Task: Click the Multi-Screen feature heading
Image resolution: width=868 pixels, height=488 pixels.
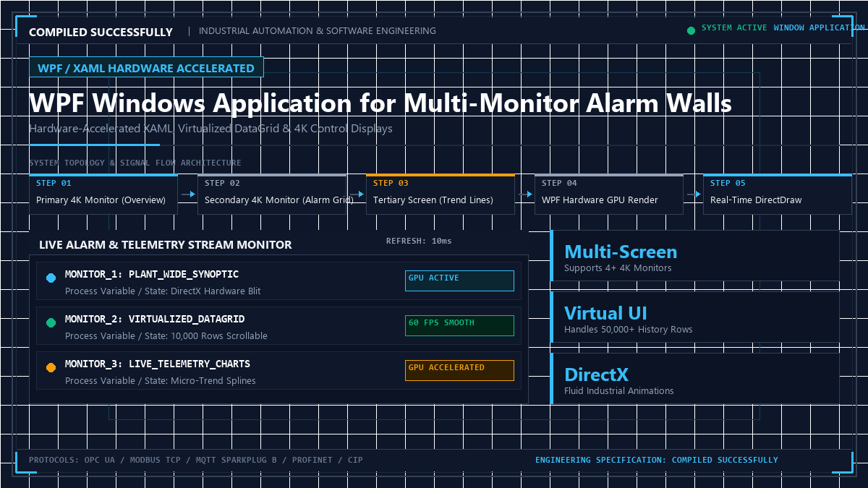Action: click(x=621, y=252)
